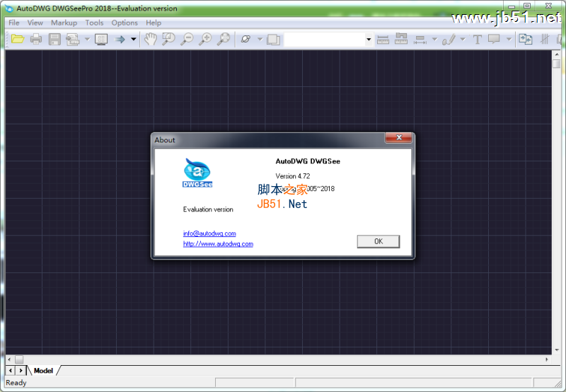Open a drawing with the folder icon
This screenshot has height=392, width=566.
tap(17, 39)
